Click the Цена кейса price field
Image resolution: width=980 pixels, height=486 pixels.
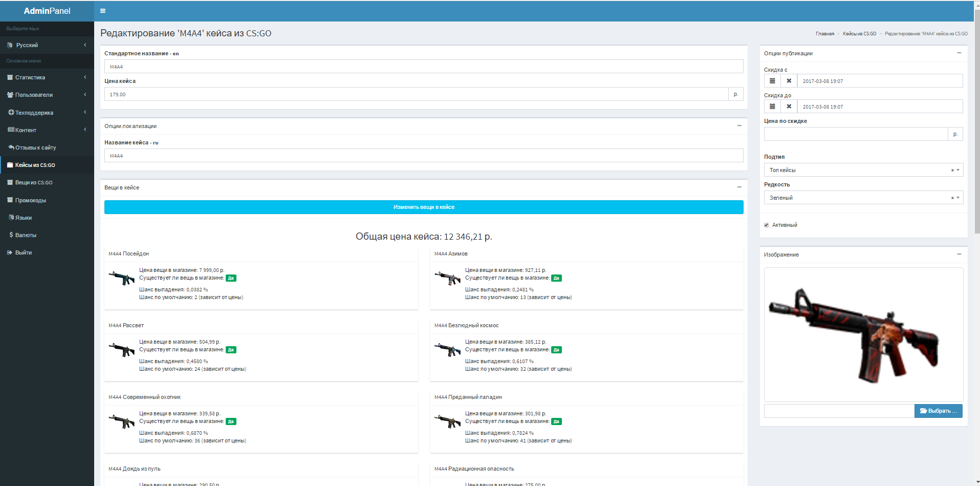[417, 94]
